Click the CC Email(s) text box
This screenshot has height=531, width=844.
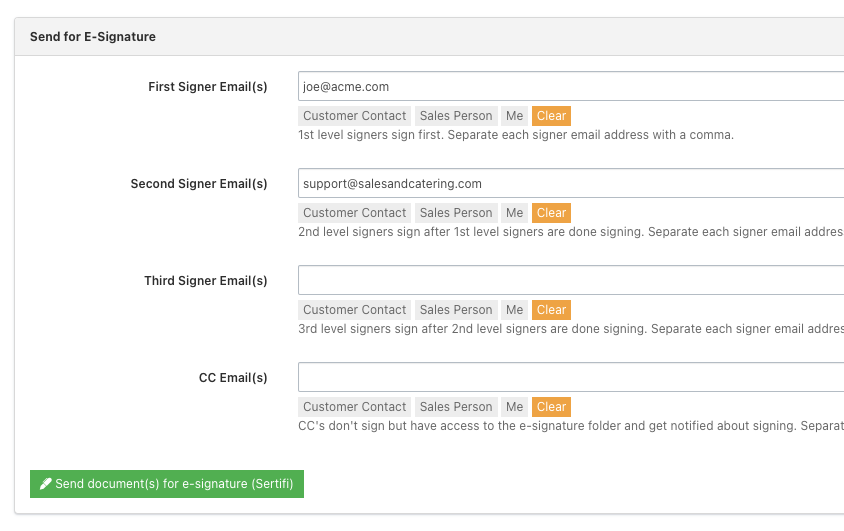pyautogui.click(x=570, y=378)
